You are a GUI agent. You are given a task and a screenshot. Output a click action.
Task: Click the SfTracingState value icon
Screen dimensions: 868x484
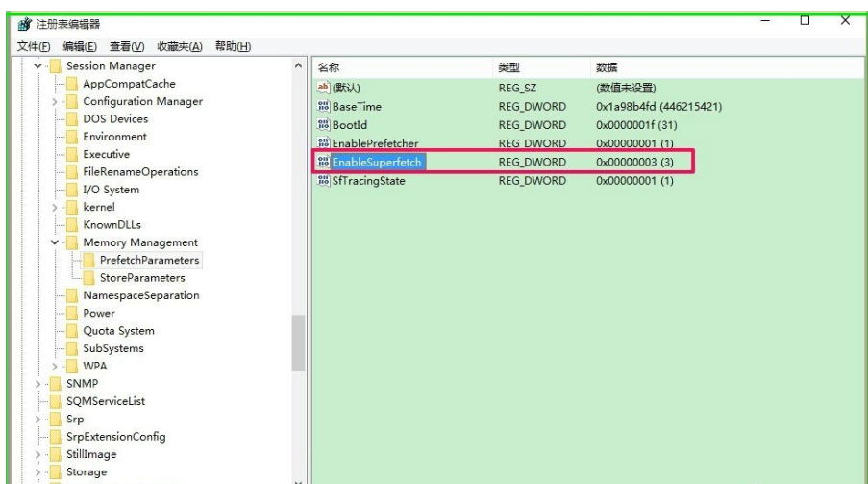(323, 182)
